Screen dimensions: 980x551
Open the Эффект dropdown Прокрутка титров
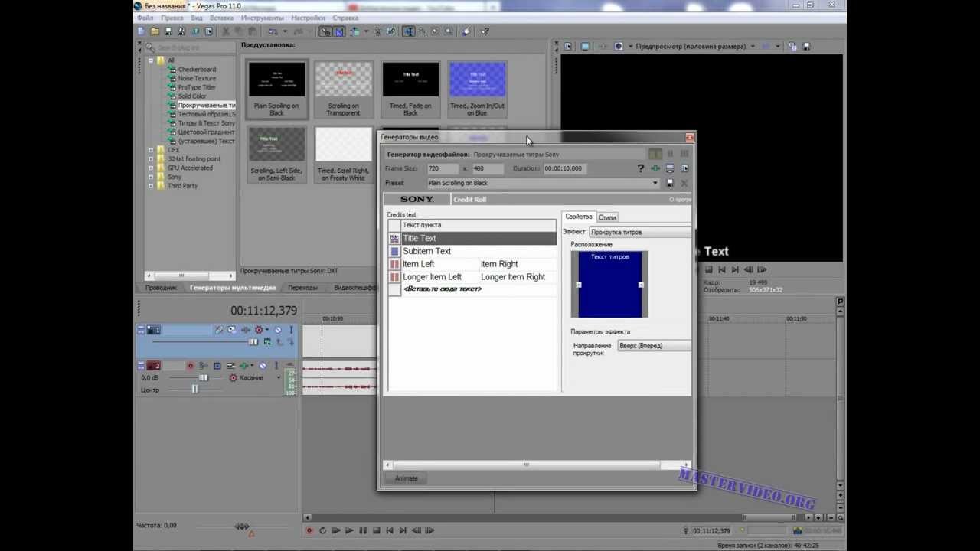(x=639, y=232)
